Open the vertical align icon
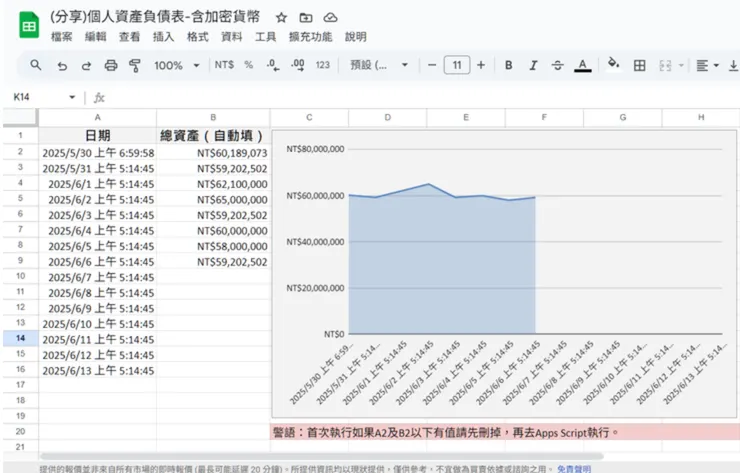 pos(734,65)
